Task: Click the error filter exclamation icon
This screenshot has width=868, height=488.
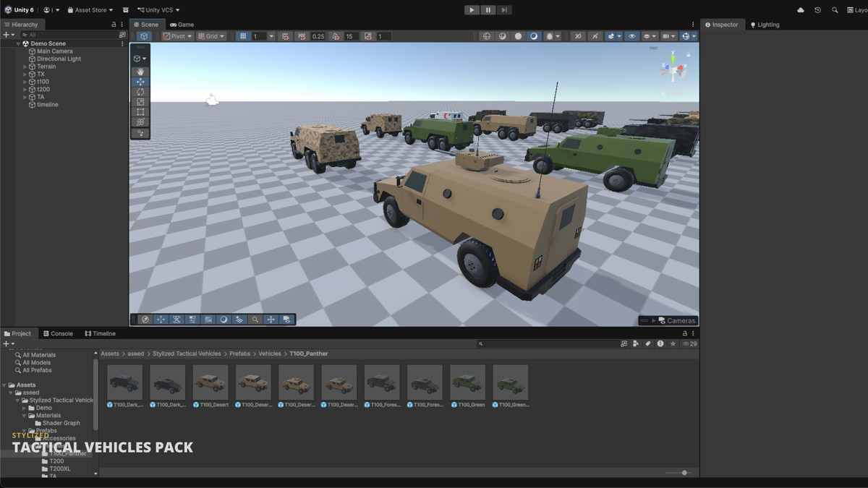Action: [x=660, y=344]
